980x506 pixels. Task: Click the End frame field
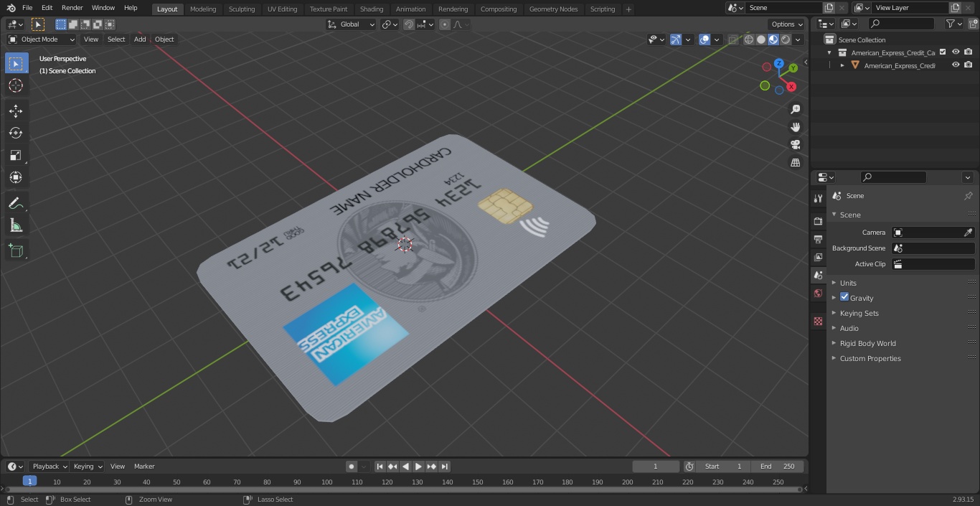(778, 467)
